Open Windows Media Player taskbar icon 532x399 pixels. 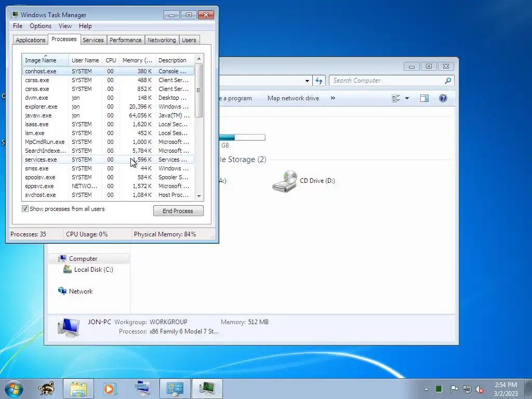pos(110,389)
